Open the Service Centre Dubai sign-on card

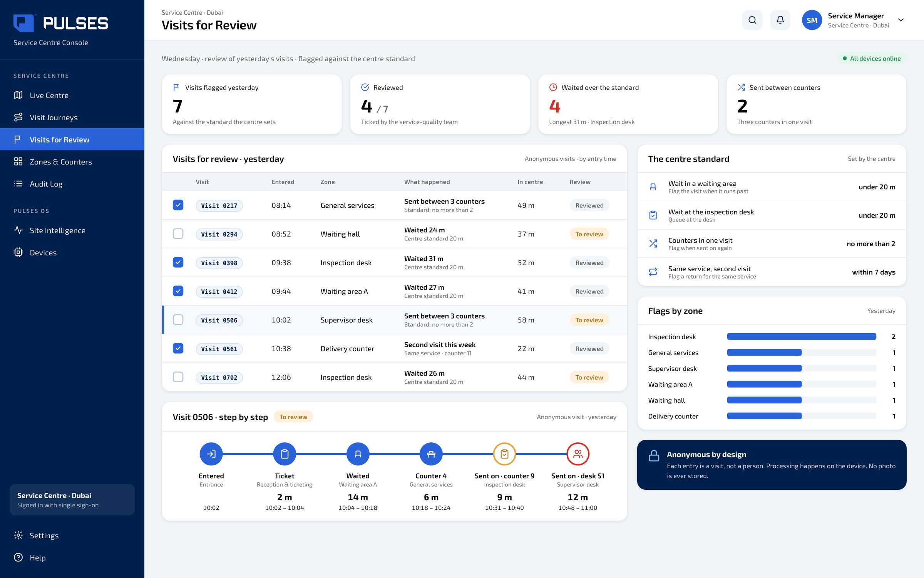[x=72, y=500]
